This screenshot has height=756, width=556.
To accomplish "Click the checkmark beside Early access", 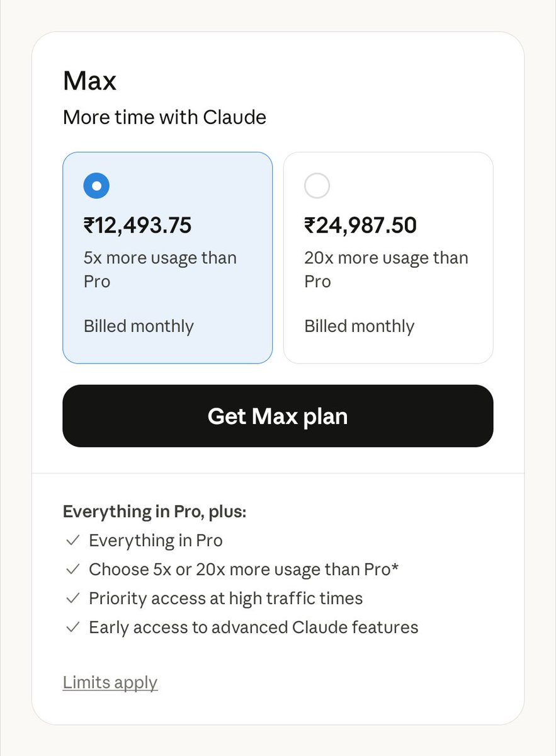I will tap(72, 627).
